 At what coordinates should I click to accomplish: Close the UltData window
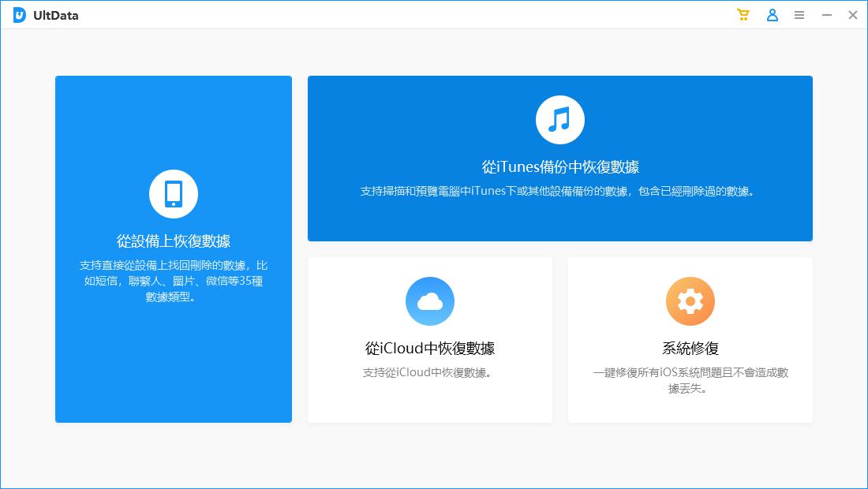(x=852, y=14)
